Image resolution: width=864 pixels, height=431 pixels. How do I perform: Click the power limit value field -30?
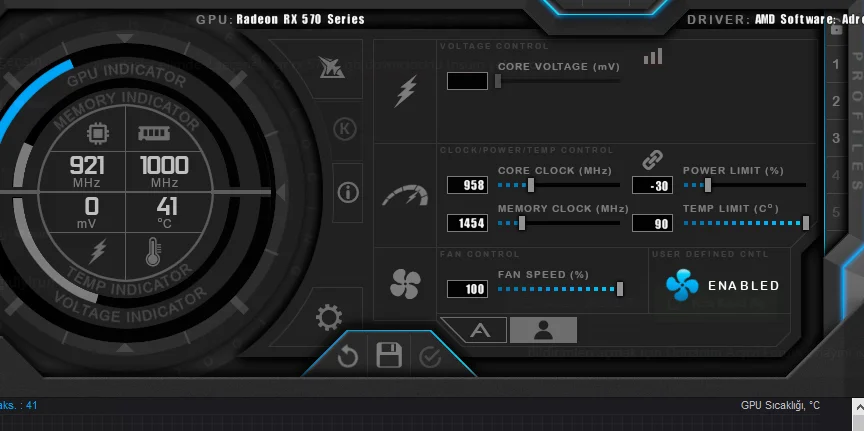[652, 185]
